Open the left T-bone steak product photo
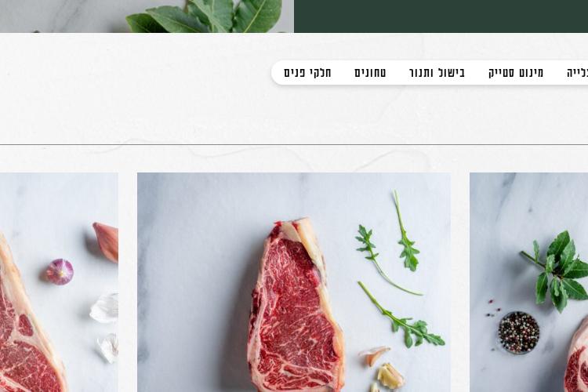This screenshot has width=588, height=392. 59,282
